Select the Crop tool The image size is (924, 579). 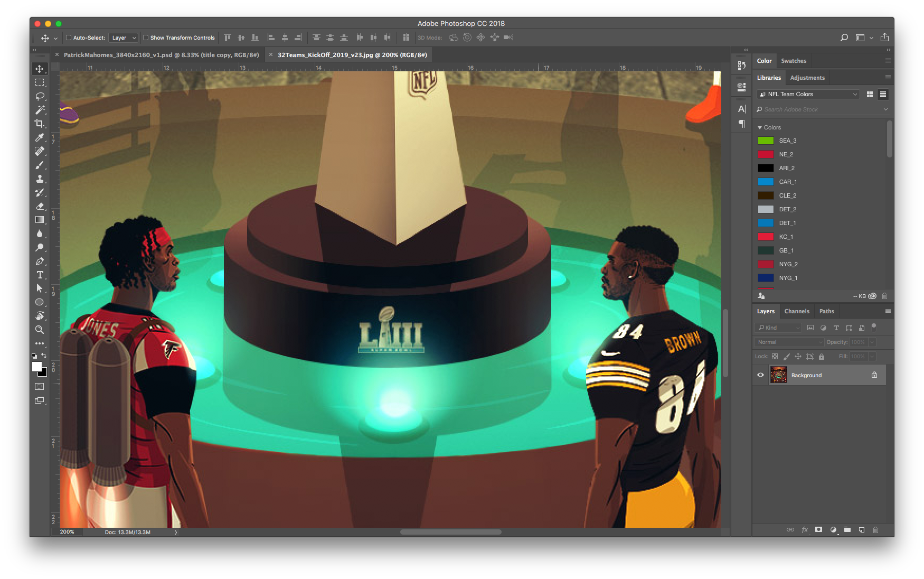pos(40,124)
